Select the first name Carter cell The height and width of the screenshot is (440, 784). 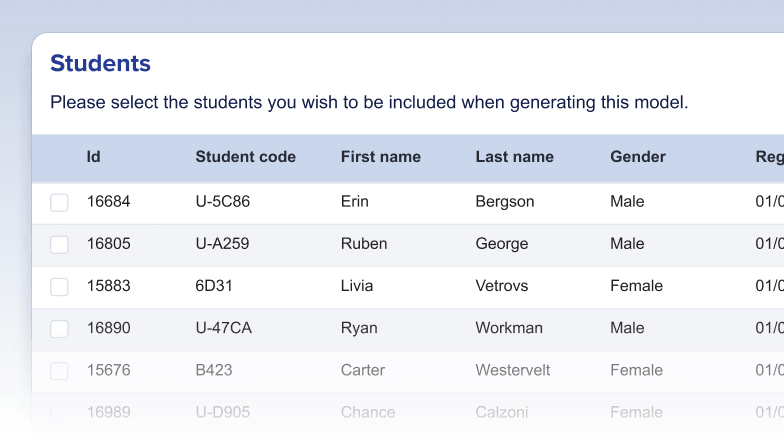coord(362,370)
